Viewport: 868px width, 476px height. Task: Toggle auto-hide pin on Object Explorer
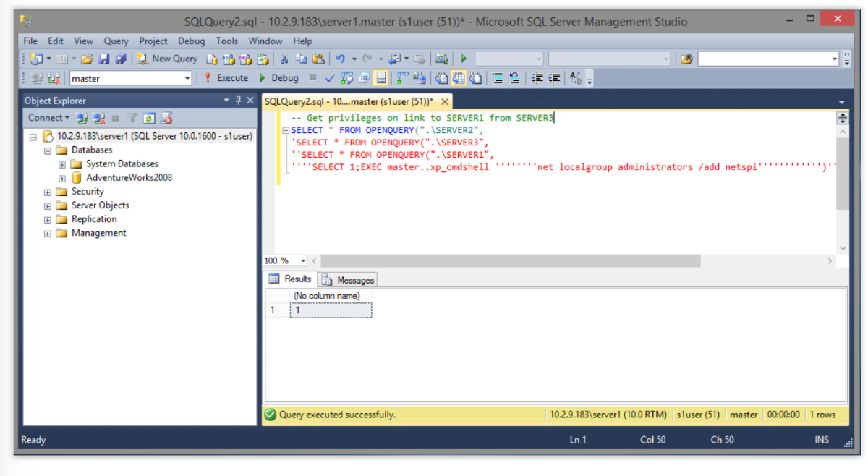238,101
